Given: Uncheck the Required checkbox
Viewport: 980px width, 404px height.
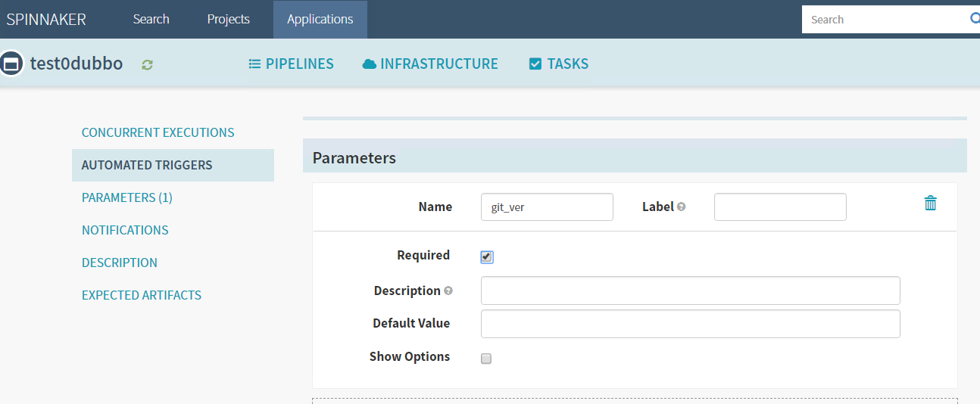Looking at the screenshot, I should click(x=486, y=257).
